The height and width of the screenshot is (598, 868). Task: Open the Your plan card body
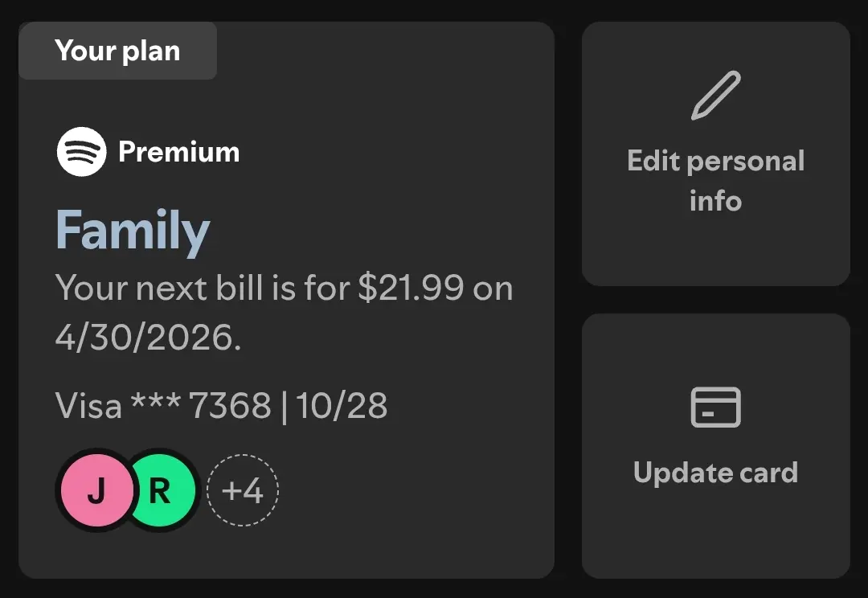286,300
